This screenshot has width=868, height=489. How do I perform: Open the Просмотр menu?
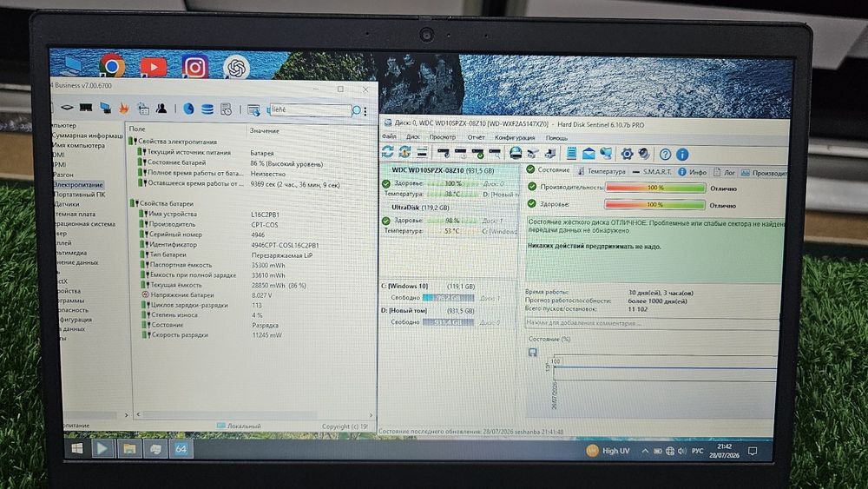[443, 136]
